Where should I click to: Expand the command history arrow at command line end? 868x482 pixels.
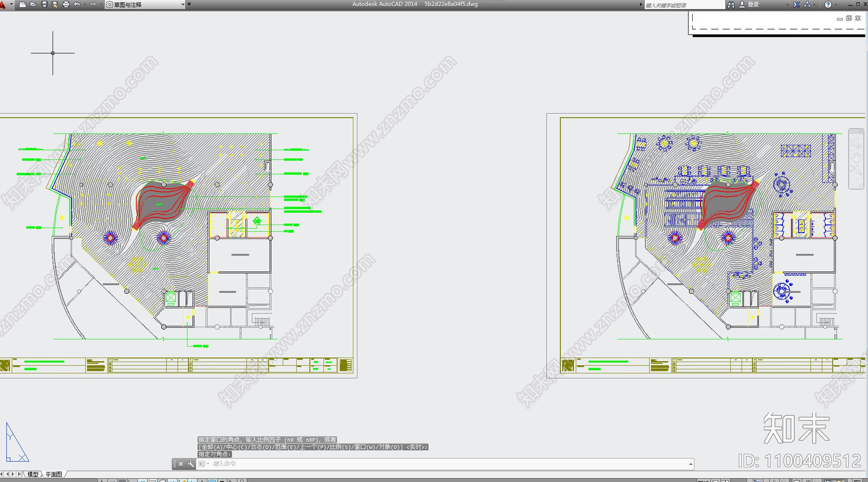(691, 464)
